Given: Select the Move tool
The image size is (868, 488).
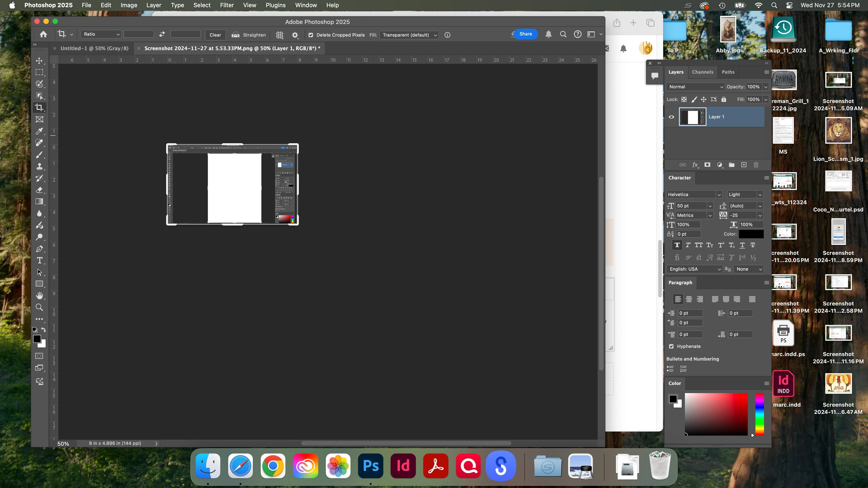Looking at the screenshot, I should (39, 61).
